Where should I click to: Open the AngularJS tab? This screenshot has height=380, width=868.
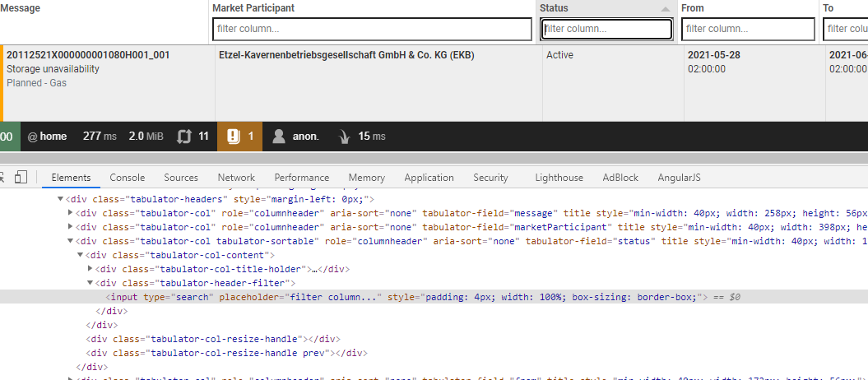680,178
